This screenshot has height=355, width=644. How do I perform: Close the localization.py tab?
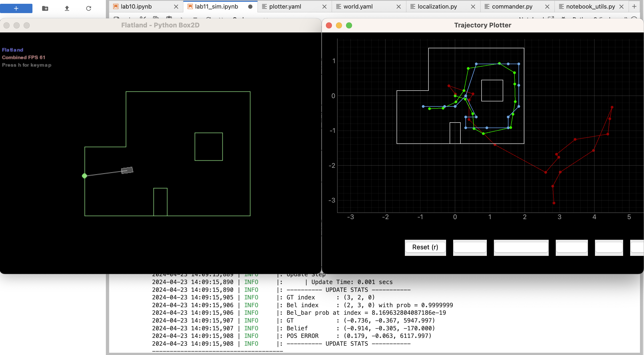(x=473, y=7)
